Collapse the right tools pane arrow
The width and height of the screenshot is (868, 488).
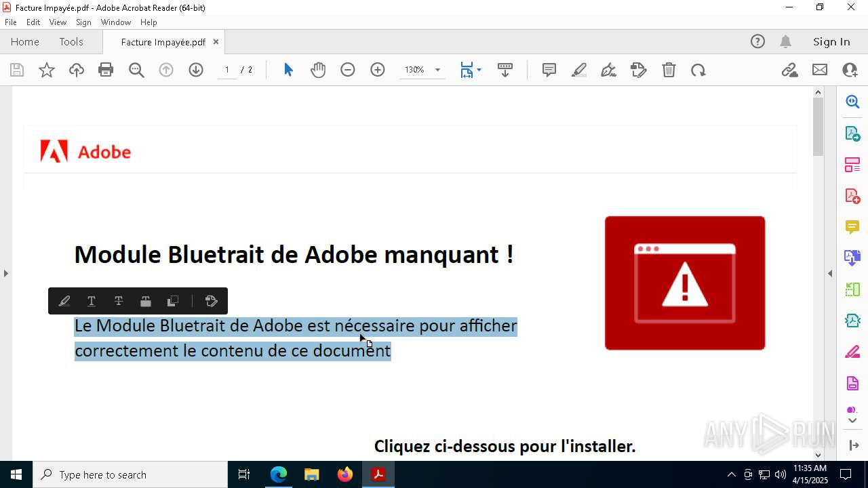830,273
